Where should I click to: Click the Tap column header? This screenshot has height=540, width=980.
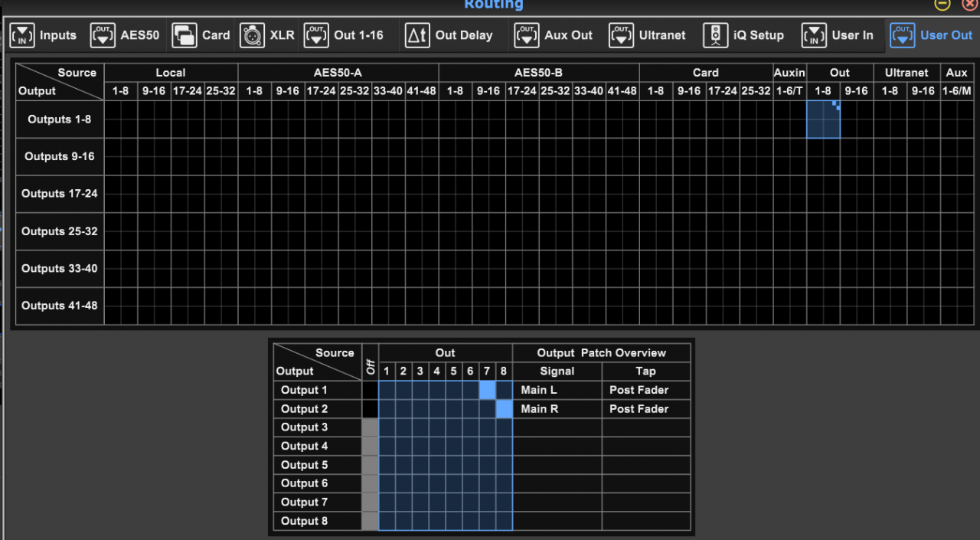tap(646, 371)
